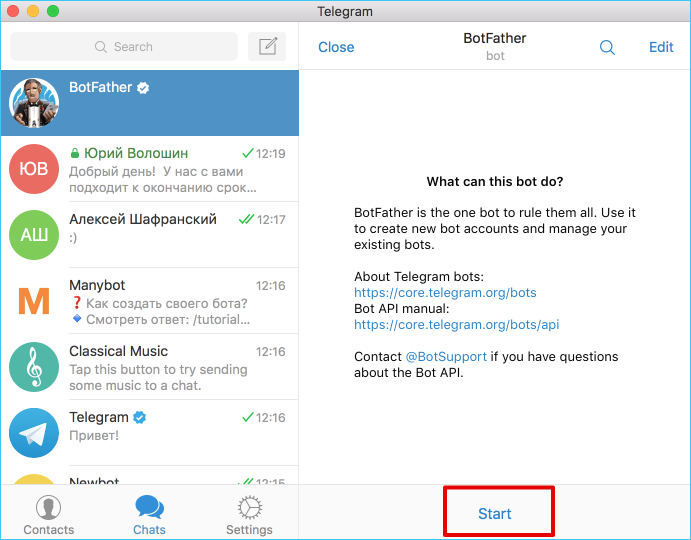The image size is (691, 540).
Task: Click the @BotSupport mention link
Action: [x=446, y=356]
